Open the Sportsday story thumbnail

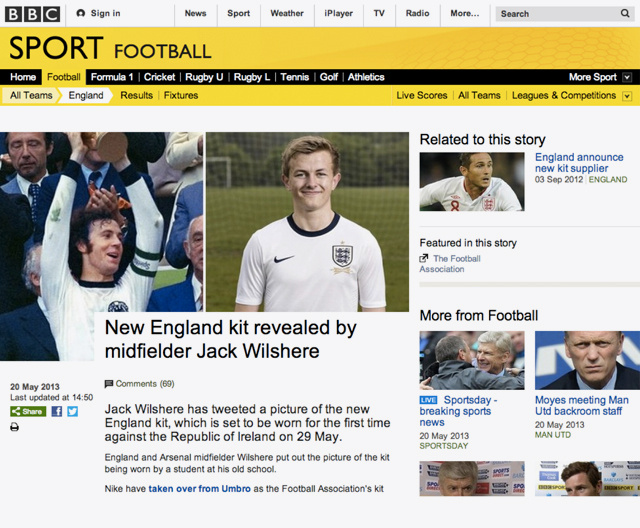tap(472, 360)
